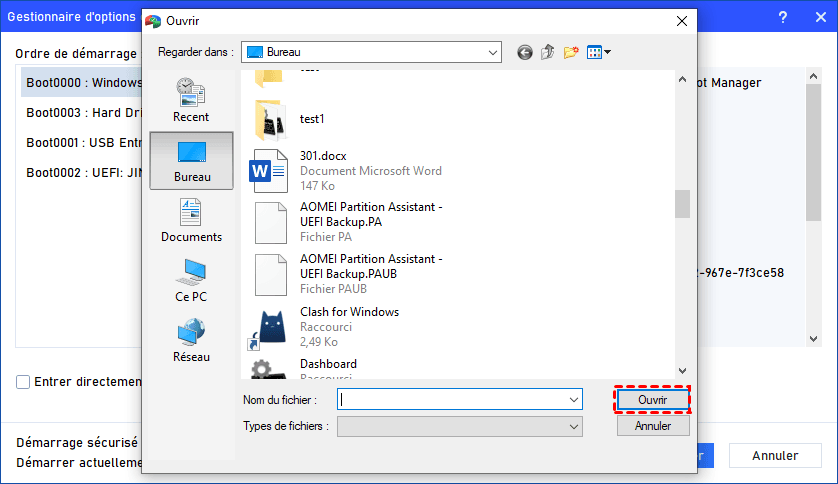The image size is (838, 484).
Task: Select the Clash for Windows shortcut icon
Action: tap(267, 329)
